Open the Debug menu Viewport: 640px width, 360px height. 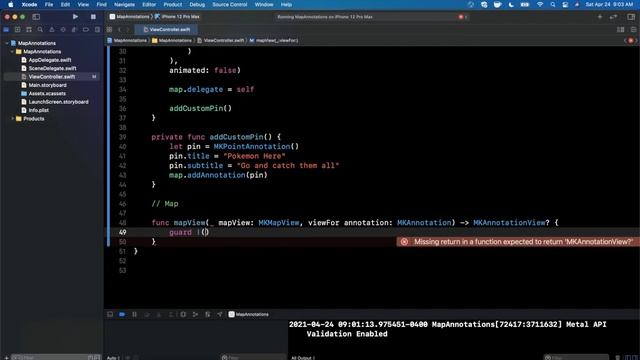(x=197, y=4)
